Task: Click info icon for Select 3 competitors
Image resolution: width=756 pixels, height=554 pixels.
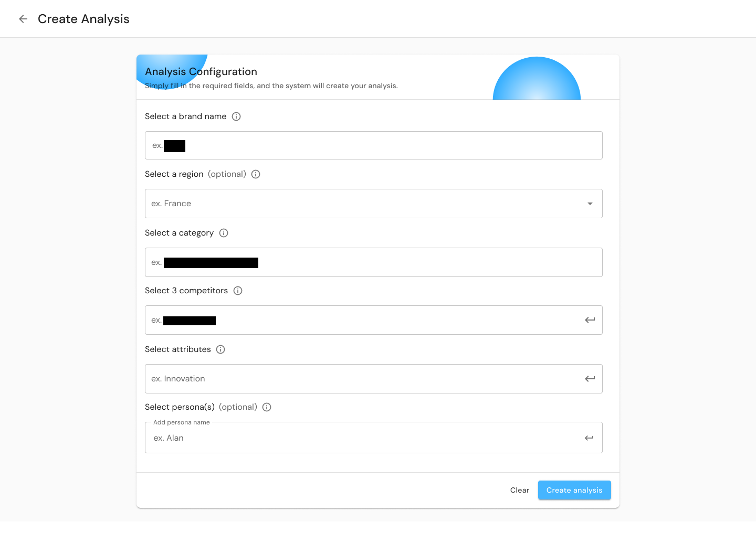Action: pos(238,291)
